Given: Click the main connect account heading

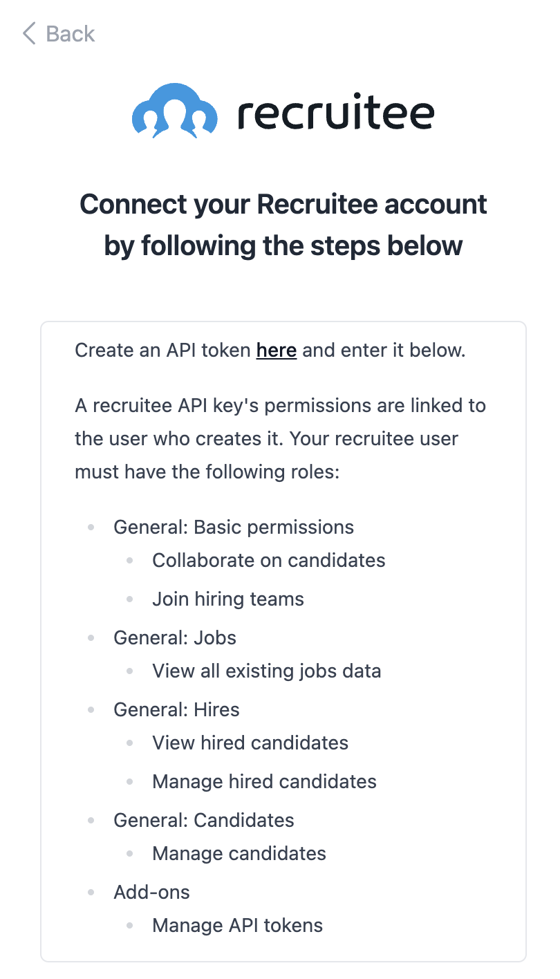Looking at the screenshot, I should [x=283, y=225].
